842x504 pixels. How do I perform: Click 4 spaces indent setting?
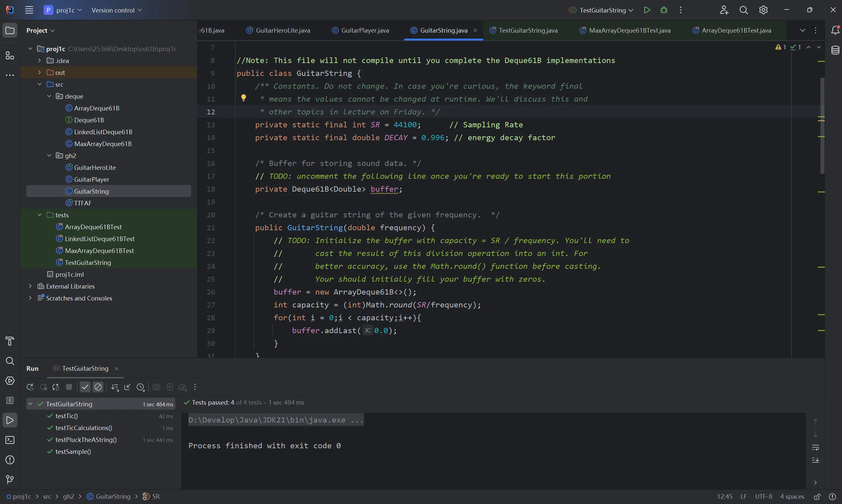(x=792, y=496)
